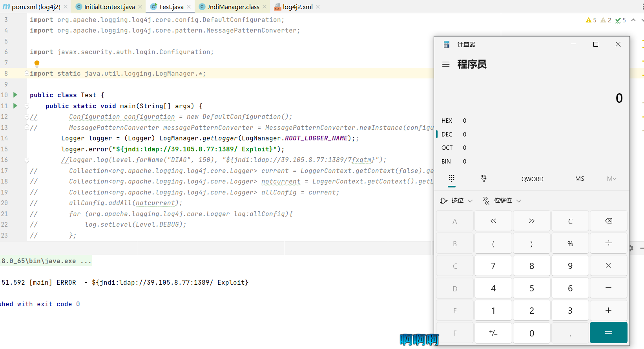This screenshot has height=349, width=644.
Task: Open the memory M dropdown list
Action: 611,179
